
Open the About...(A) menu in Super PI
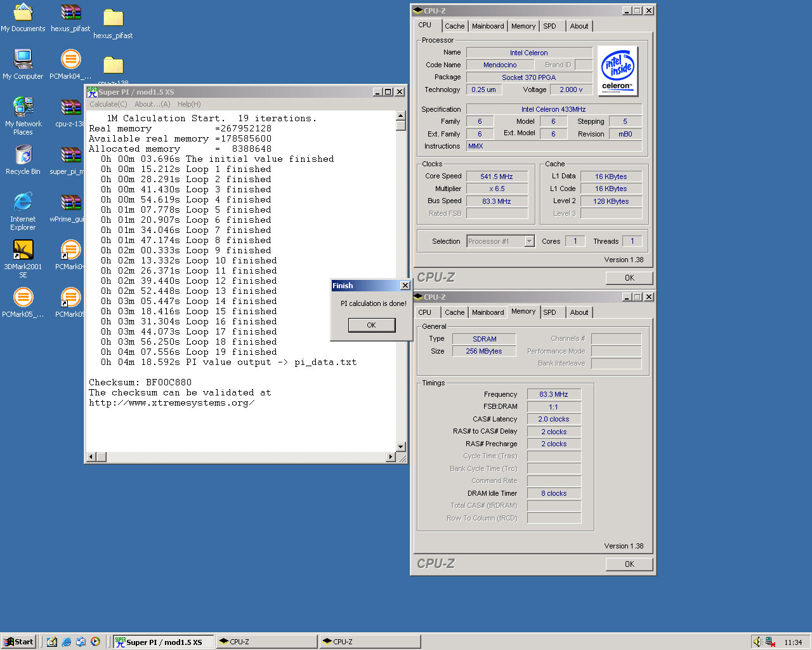pyautogui.click(x=152, y=104)
